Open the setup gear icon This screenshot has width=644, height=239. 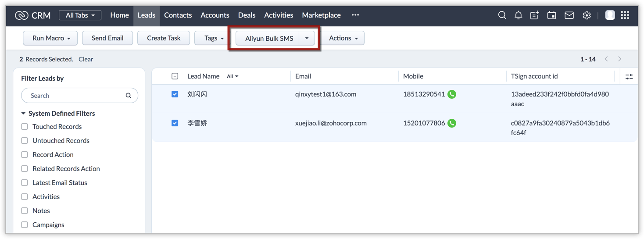pos(587,15)
